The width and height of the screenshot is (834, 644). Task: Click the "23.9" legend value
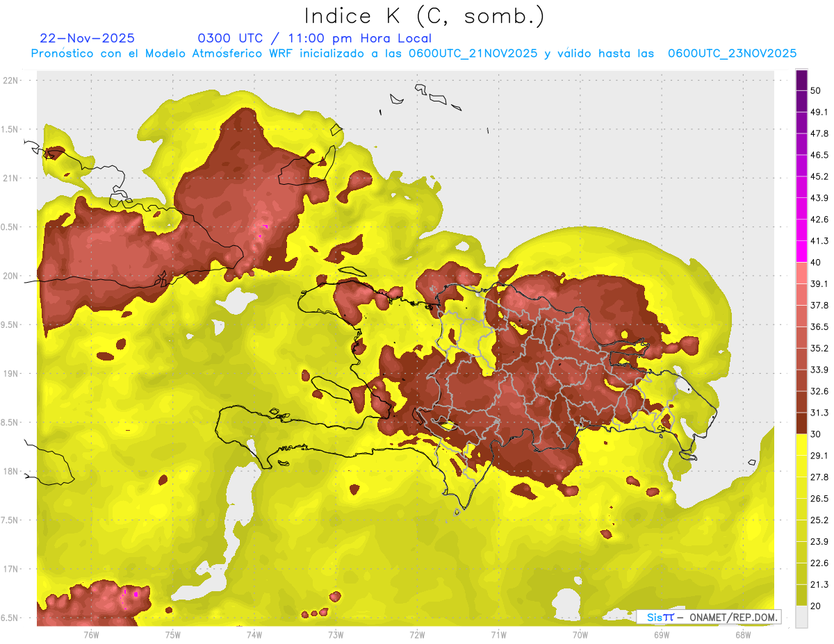(x=819, y=542)
